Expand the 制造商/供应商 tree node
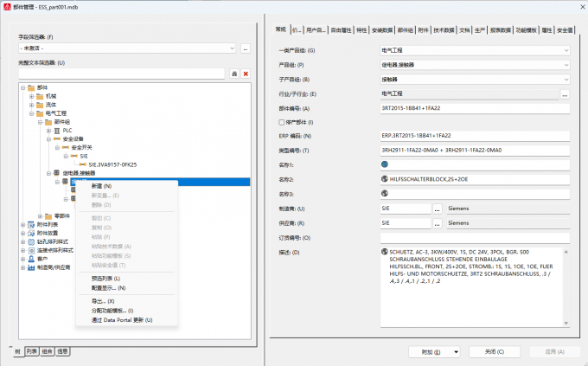This screenshot has height=366, width=588. 22,267
